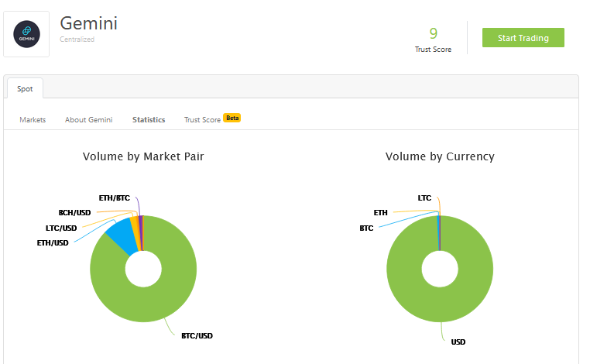Click the ETH/USD label on chart
The height and width of the screenshot is (364, 590).
click(x=53, y=242)
